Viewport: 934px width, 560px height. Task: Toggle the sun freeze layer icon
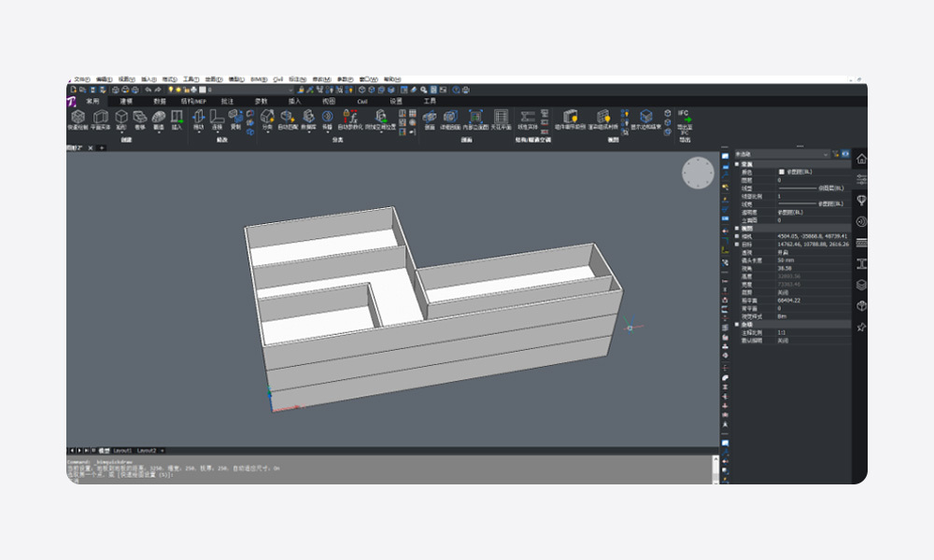(178, 90)
